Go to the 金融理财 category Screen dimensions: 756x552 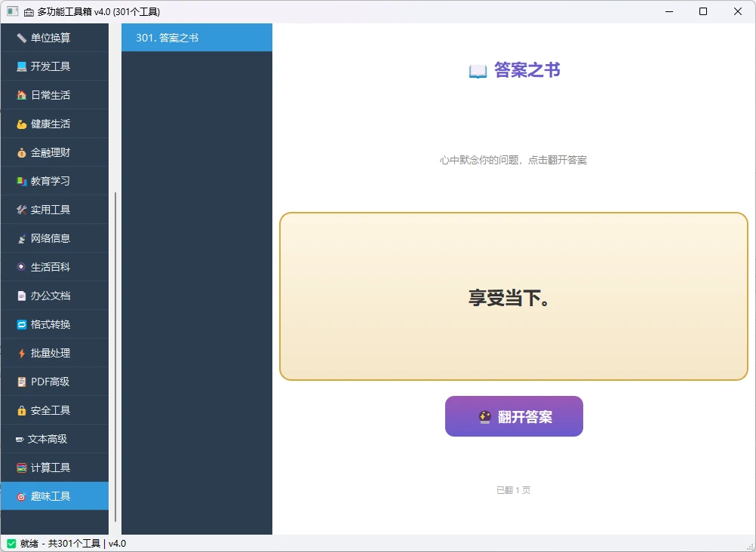click(54, 152)
